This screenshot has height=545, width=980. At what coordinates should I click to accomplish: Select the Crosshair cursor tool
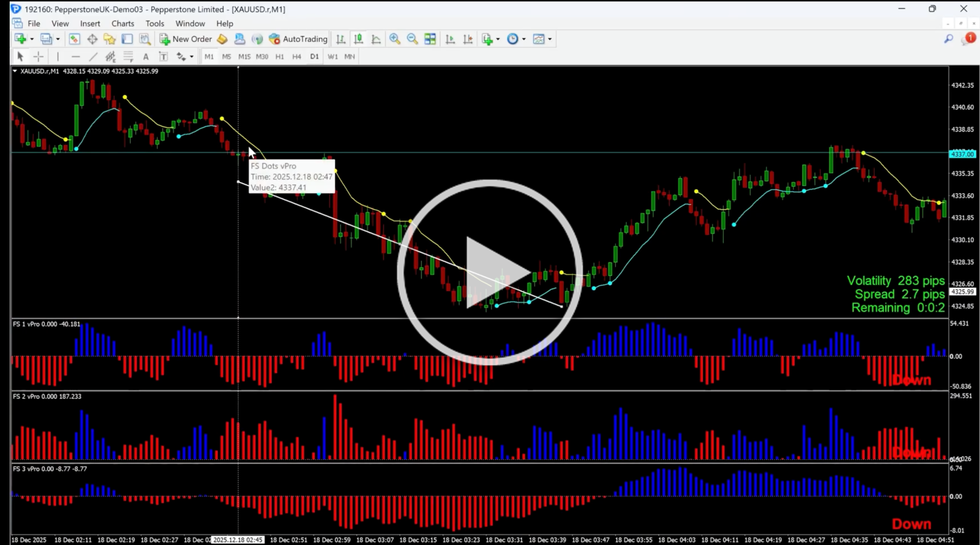click(x=39, y=57)
